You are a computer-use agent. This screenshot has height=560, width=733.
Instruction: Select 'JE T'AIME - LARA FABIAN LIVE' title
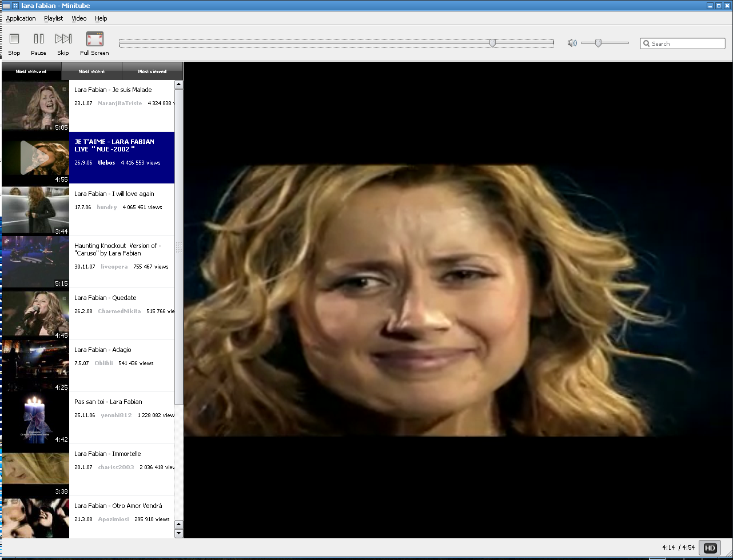coord(114,145)
